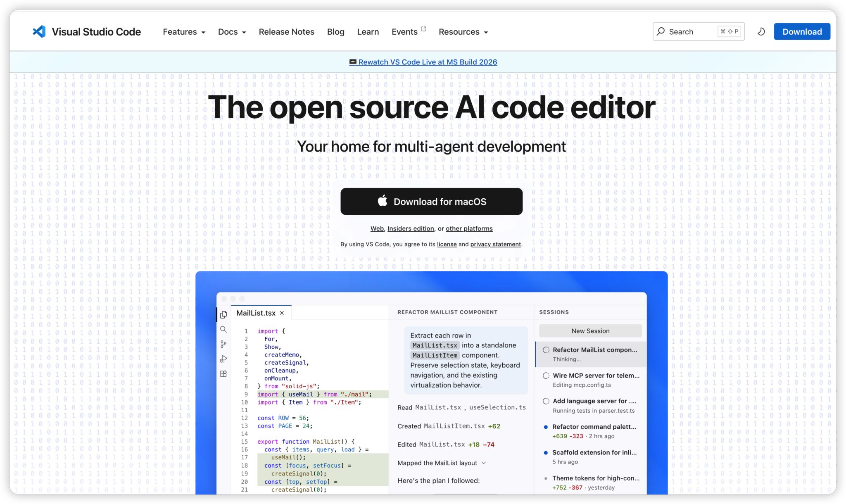Open the Events link

coord(404,32)
